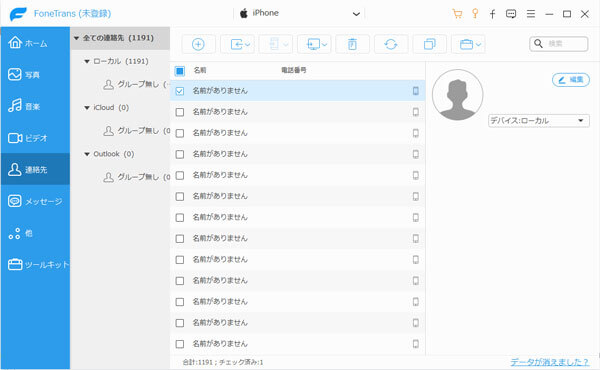Image resolution: width=600 pixels, height=370 pixels.
Task: Click inside the search input field
Action: tap(566, 44)
